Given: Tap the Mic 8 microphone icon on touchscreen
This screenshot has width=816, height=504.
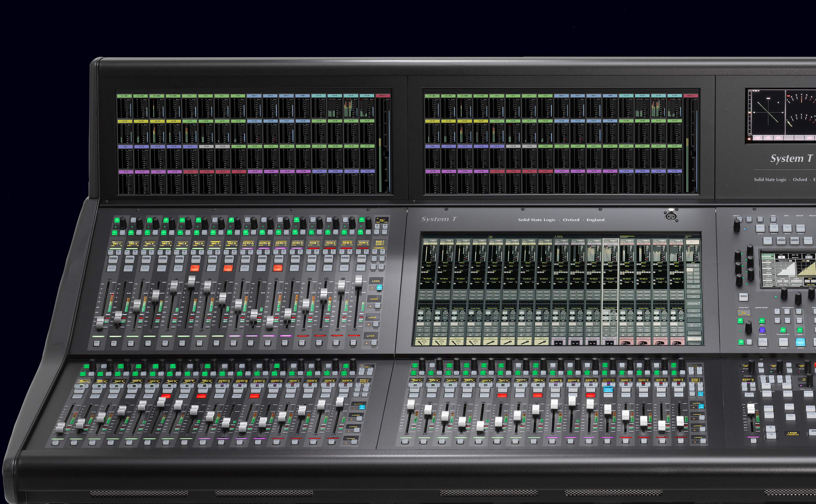Looking at the screenshot, I should coord(542,342).
